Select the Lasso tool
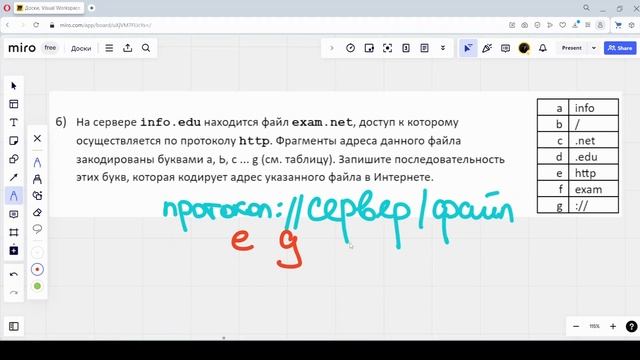 37,229
